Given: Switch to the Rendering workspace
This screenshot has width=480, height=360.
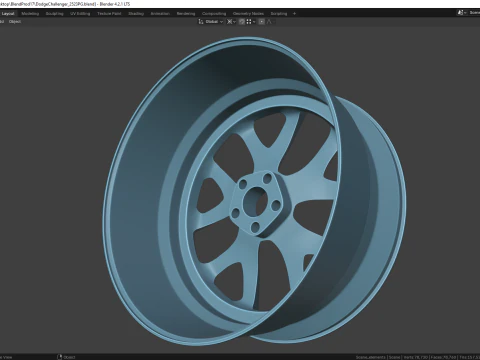Looking at the screenshot, I should [x=186, y=14].
